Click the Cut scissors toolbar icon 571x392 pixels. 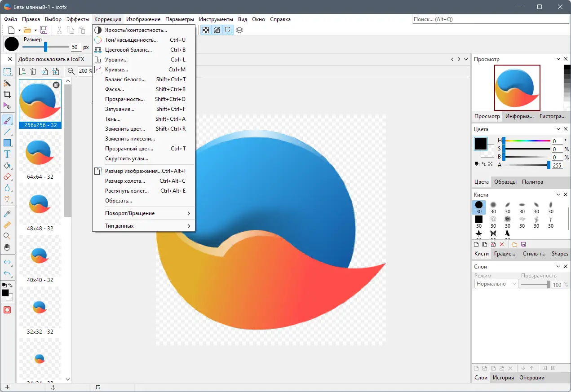59,30
